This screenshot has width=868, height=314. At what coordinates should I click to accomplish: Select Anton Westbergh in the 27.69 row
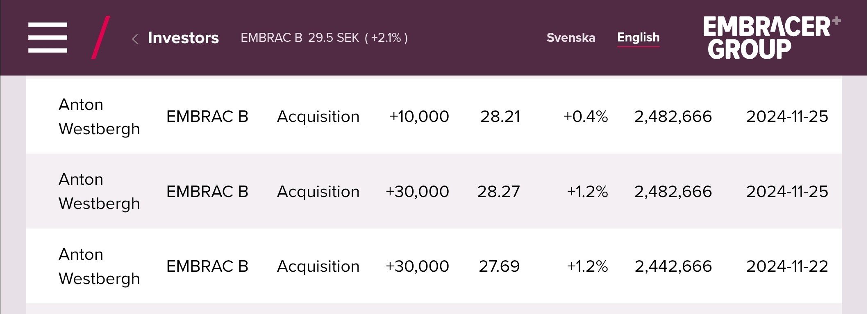99,266
